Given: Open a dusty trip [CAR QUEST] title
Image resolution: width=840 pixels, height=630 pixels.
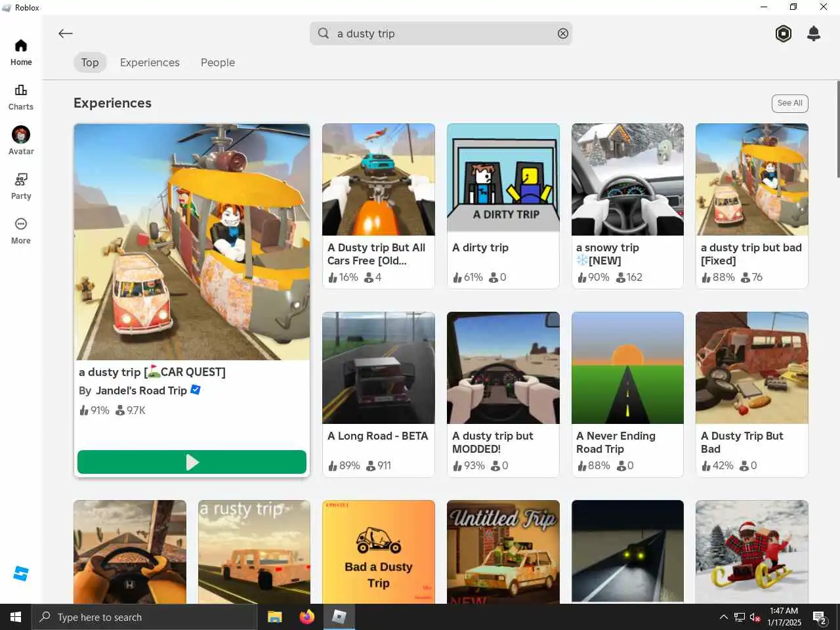Looking at the screenshot, I should (152, 372).
